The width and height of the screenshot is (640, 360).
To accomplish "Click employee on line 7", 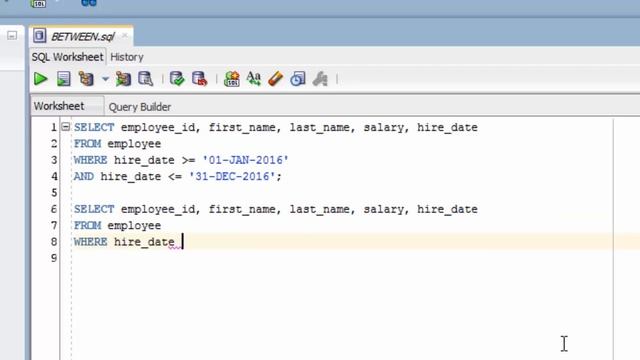I will [134, 226].
